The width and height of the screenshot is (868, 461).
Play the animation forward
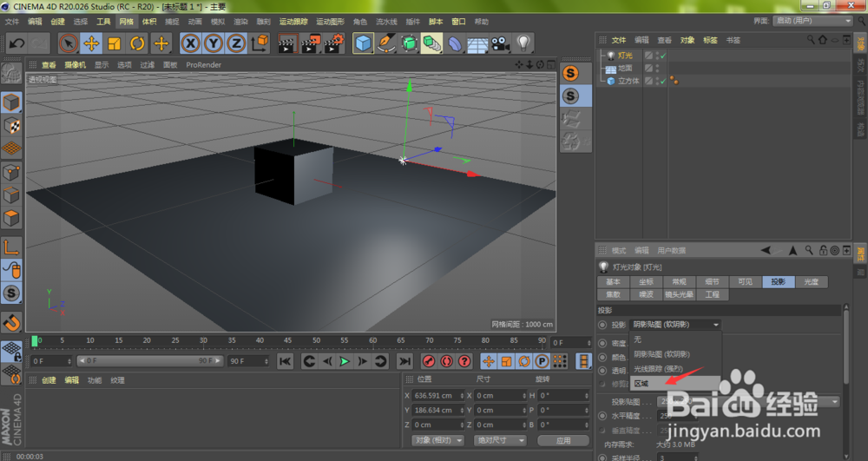coord(345,361)
